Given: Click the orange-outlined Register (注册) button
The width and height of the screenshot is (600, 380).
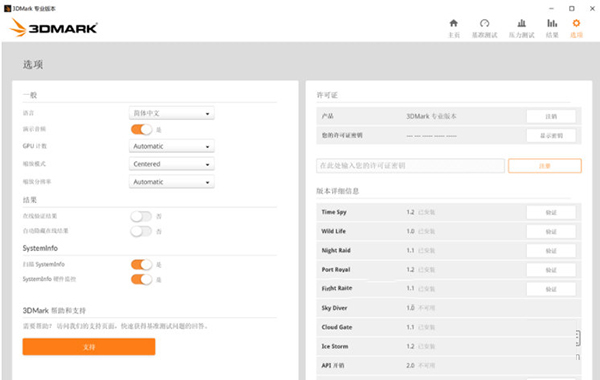Looking at the screenshot, I should (x=545, y=166).
